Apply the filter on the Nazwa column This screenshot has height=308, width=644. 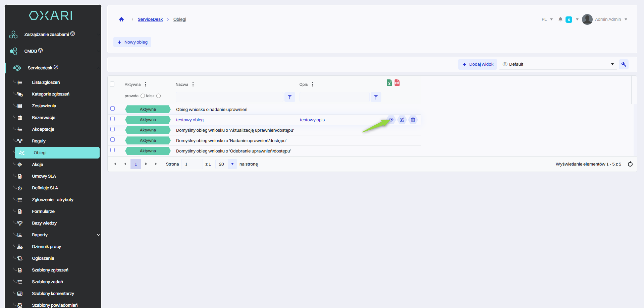pyautogui.click(x=289, y=97)
